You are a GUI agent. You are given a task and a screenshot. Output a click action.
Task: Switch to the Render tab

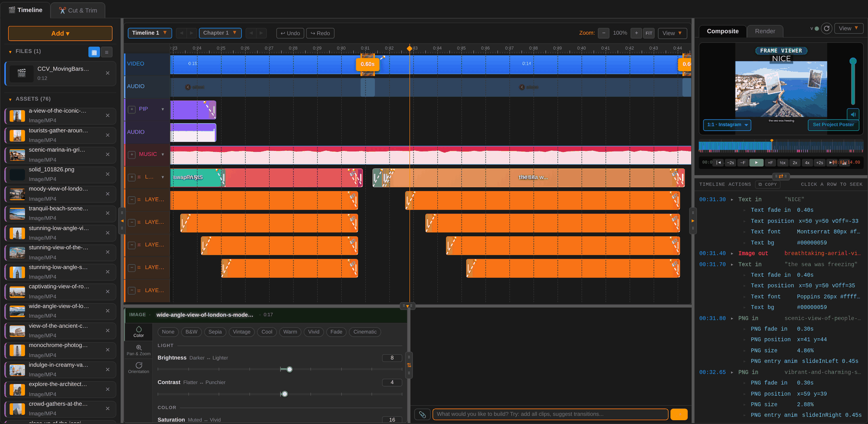(765, 31)
